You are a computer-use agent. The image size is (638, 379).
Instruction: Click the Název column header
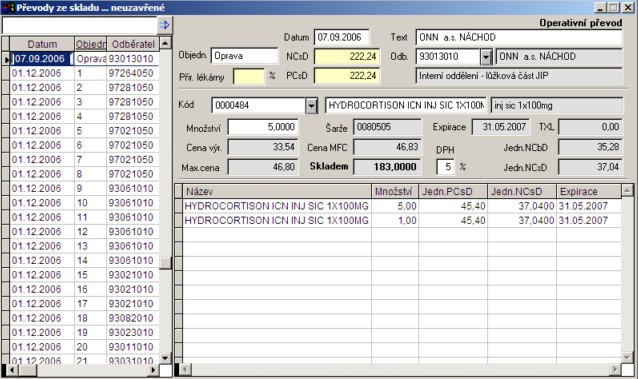(277, 191)
